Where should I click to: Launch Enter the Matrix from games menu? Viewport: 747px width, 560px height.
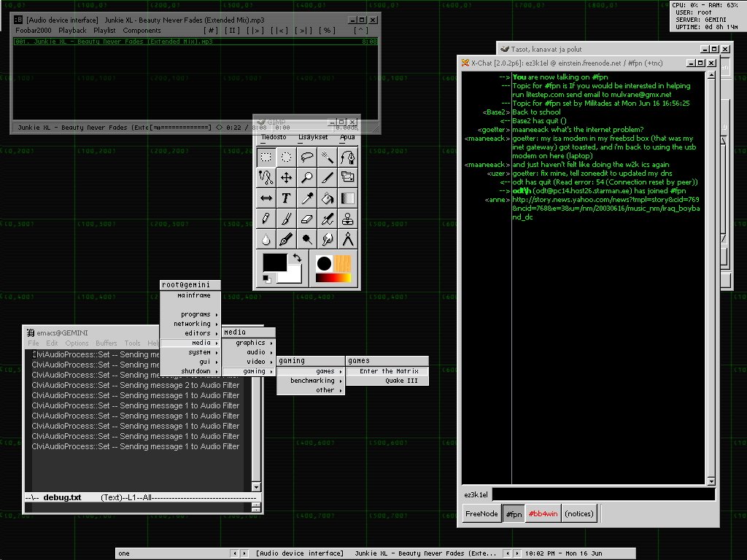click(388, 371)
